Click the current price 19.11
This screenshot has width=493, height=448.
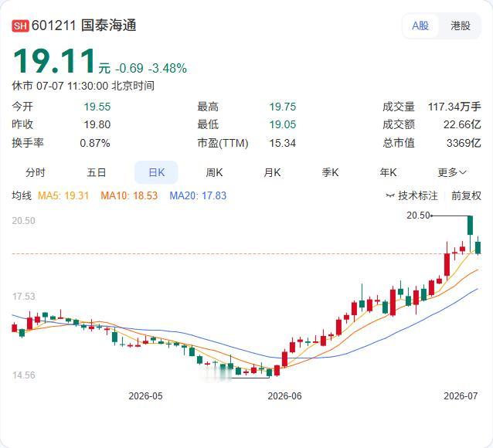point(54,61)
